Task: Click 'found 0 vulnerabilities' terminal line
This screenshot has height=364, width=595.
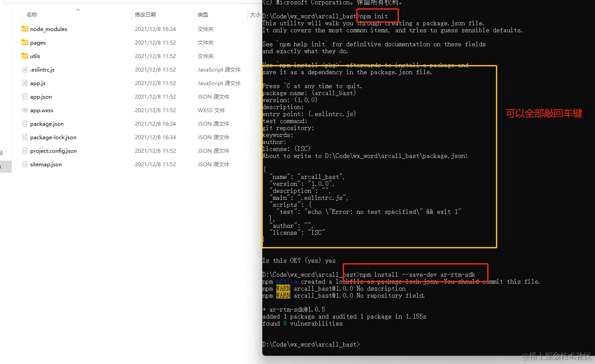Action: click(303, 323)
